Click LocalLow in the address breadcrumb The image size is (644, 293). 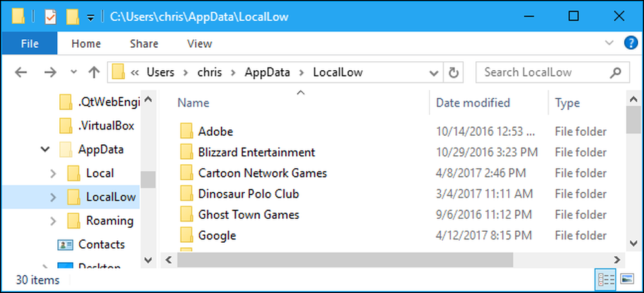click(337, 72)
